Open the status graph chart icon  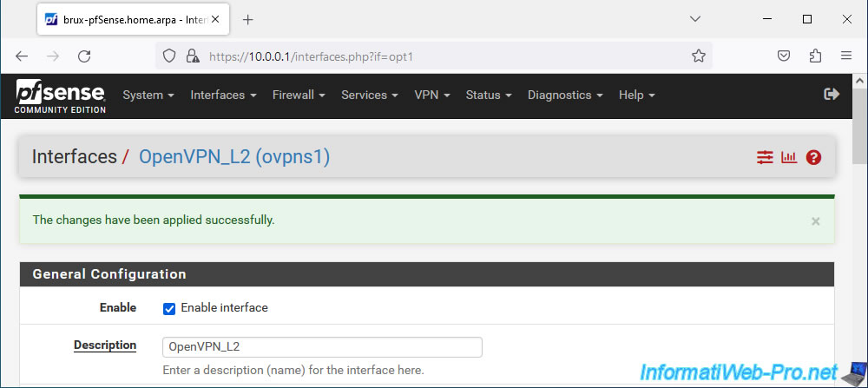click(789, 158)
